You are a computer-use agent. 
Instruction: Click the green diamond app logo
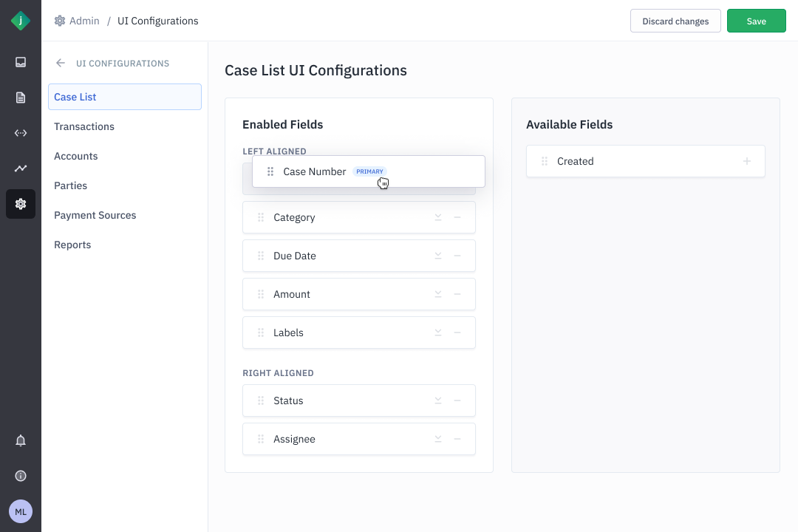pyautogui.click(x=21, y=21)
